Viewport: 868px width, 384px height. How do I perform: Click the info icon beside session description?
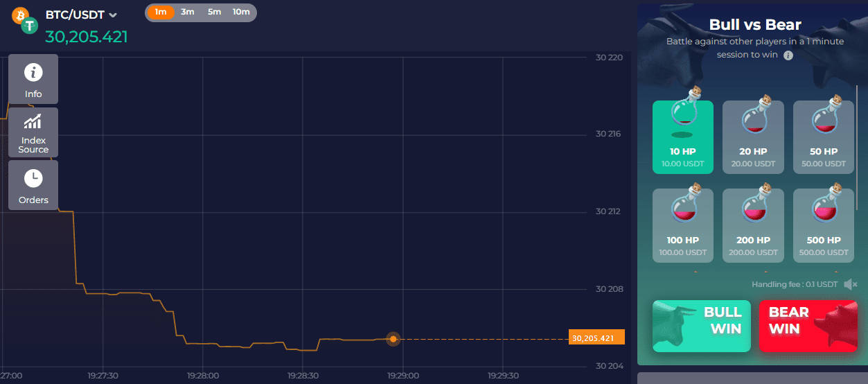click(788, 55)
